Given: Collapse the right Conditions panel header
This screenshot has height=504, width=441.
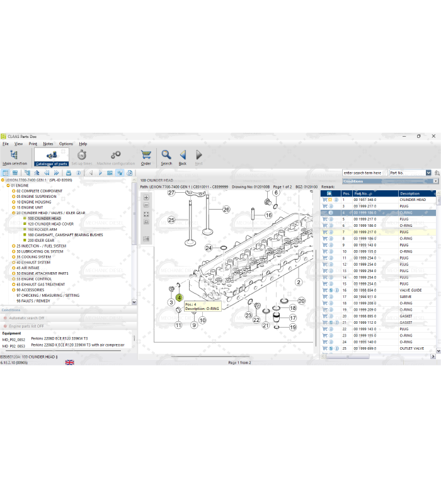Looking at the screenshot, I should 435,181.
